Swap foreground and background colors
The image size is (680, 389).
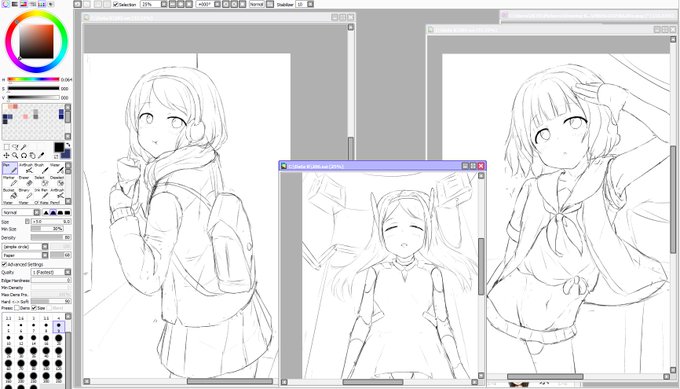[68, 145]
